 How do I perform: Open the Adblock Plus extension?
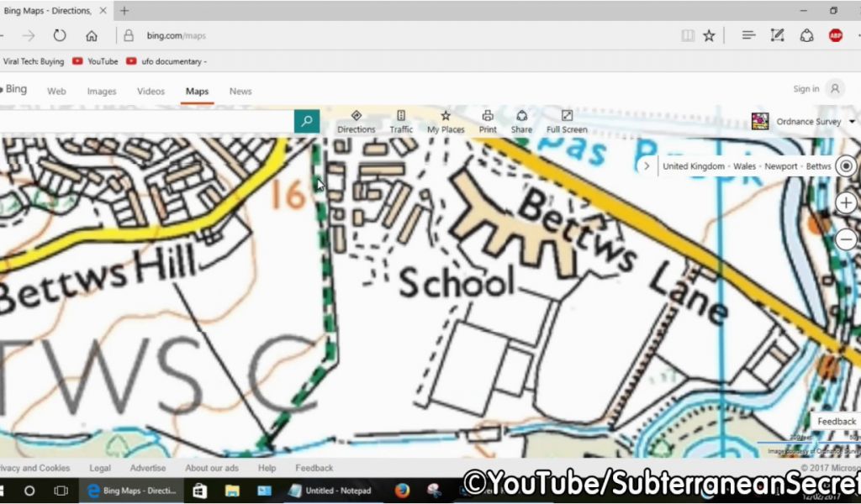[x=836, y=35]
